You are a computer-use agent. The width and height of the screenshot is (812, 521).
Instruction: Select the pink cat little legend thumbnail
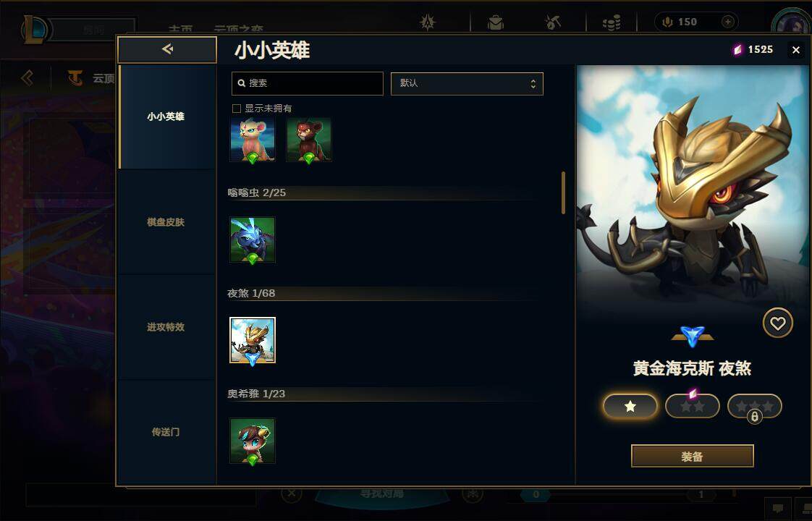click(x=252, y=140)
